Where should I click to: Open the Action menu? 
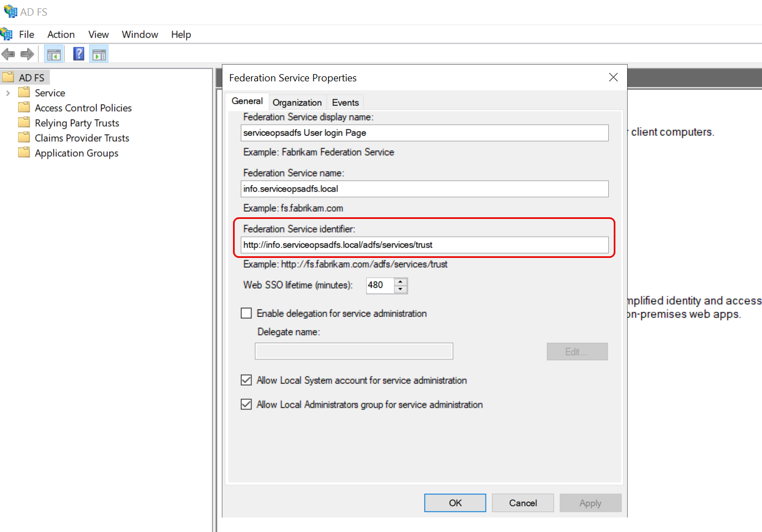[x=61, y=35]
